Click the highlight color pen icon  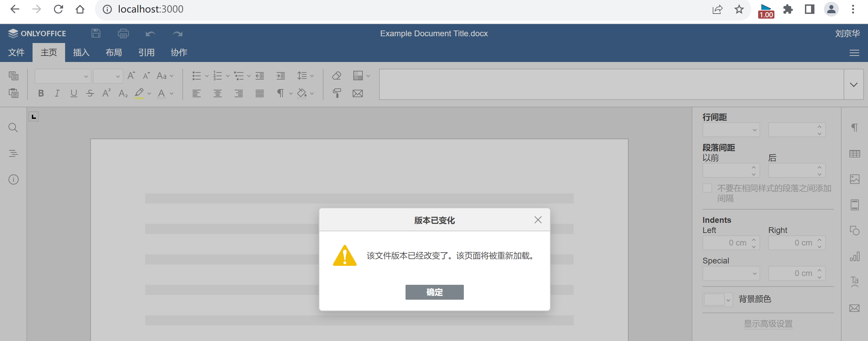coord(139,93)
